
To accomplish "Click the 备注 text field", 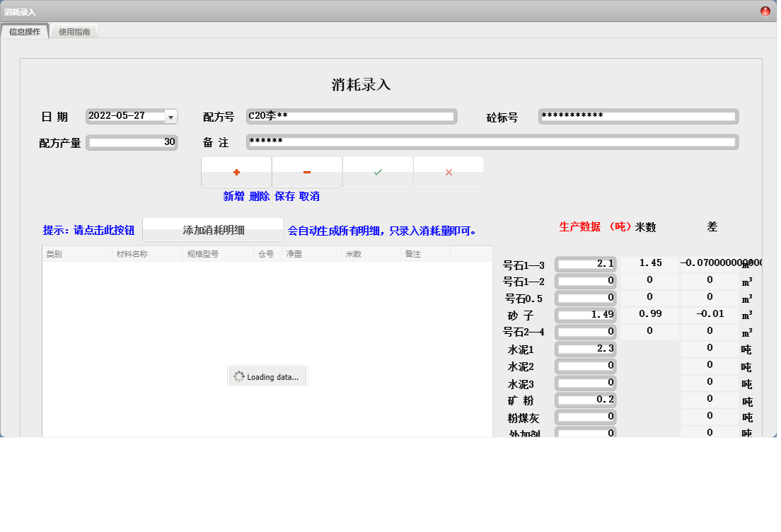I will pos(492,142).
